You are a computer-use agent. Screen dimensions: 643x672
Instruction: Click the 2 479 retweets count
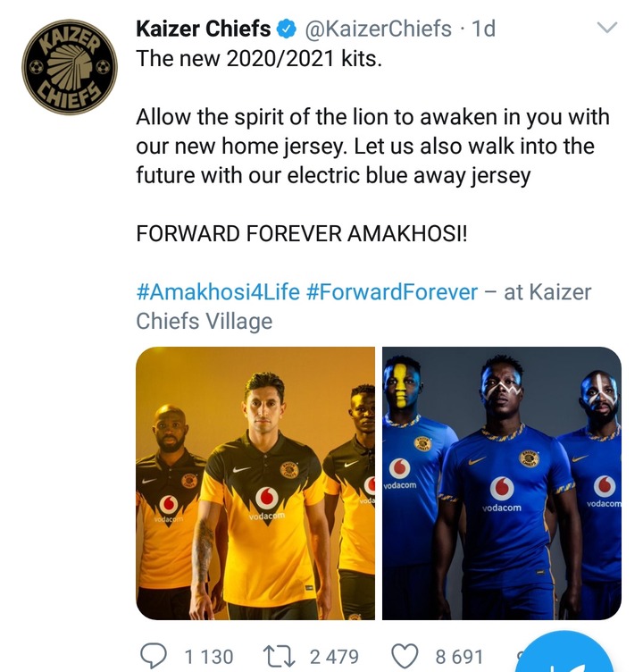point(334,657)
